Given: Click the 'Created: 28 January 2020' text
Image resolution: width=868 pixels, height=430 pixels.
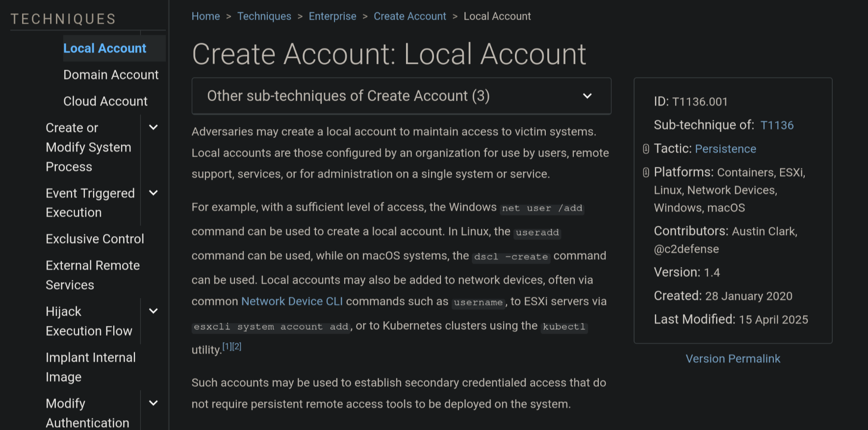Looking at the screenshot, I should 723,296.
